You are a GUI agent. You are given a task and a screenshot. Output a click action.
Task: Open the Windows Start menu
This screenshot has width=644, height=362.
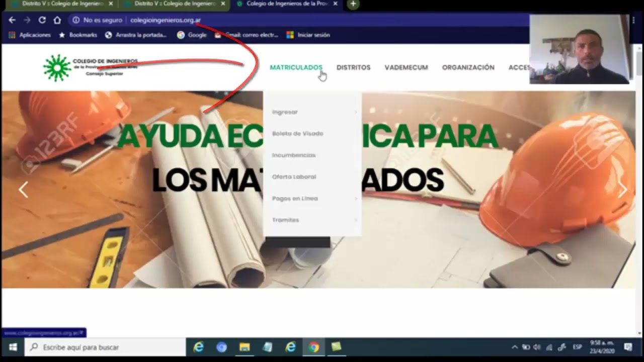(13, 347)
